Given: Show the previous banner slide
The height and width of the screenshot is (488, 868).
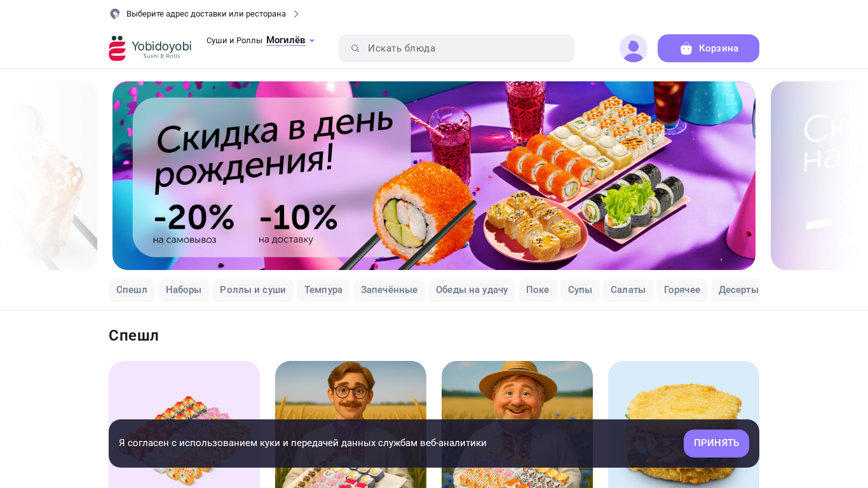Looking at the screenshot, I should [48, 175].
